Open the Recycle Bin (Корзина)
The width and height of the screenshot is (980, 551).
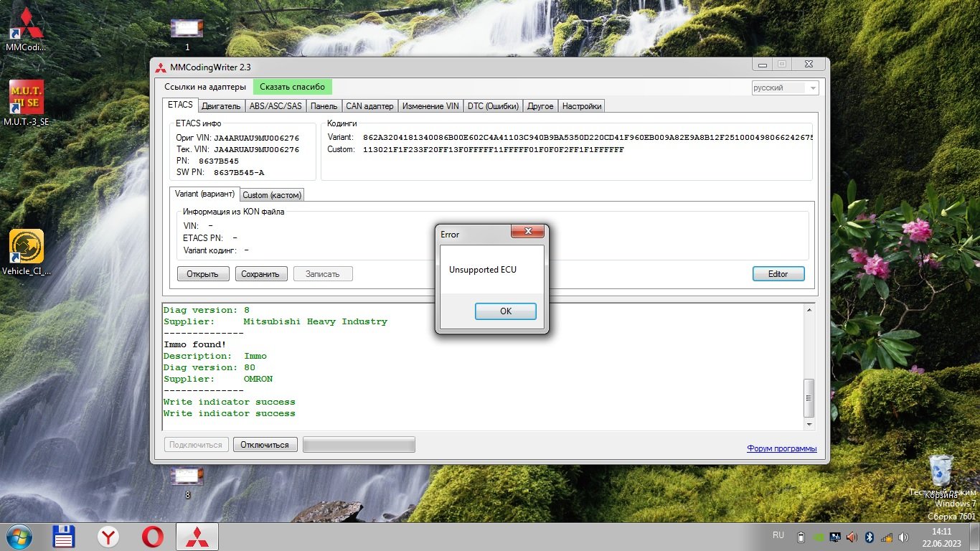[941, 476]
